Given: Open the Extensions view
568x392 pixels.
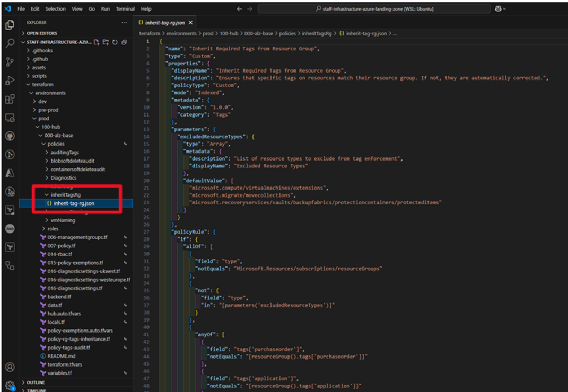Looking at the screenshot, I should pyautogui.click(x=10, y=99).
